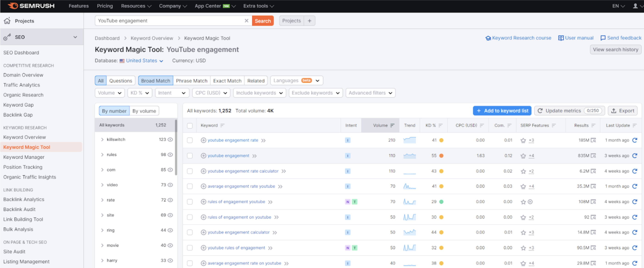Viewport: 644px width, 268px height.
Task: Click the plus icon next to Projects button
Action: 309,21
